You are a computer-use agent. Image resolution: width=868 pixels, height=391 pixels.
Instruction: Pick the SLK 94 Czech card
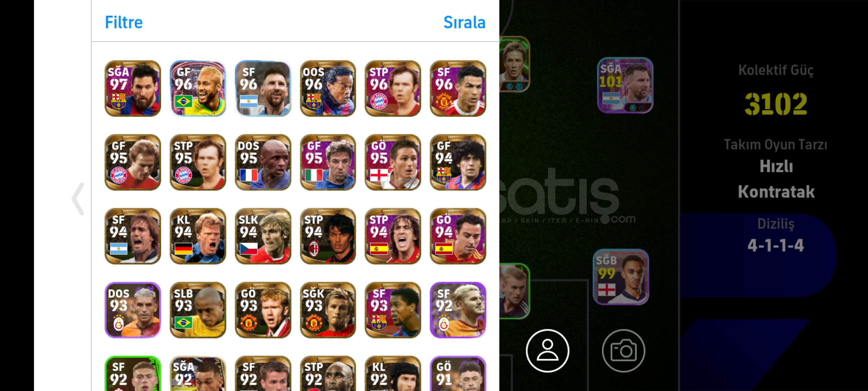pyautogui.click(x=263, y=236)
